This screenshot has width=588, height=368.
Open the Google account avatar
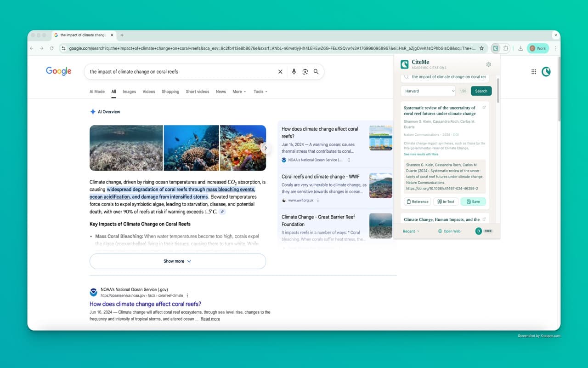pos(546,72)
